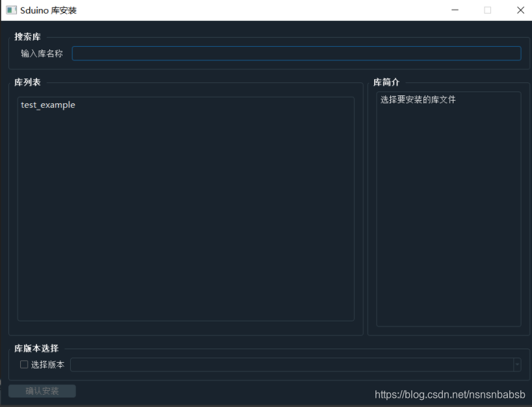
Task: Click the Sduino 库安装 title bar text
Action: (48, 10)
